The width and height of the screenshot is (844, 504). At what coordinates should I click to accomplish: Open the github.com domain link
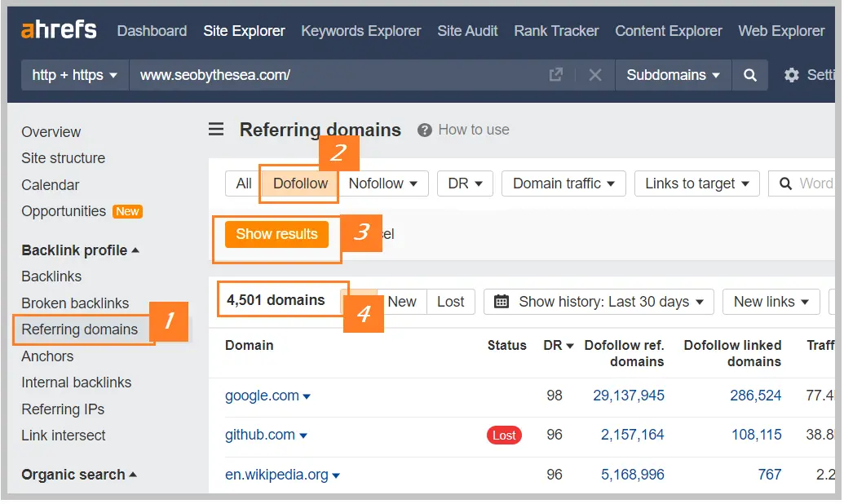(260, 435)
